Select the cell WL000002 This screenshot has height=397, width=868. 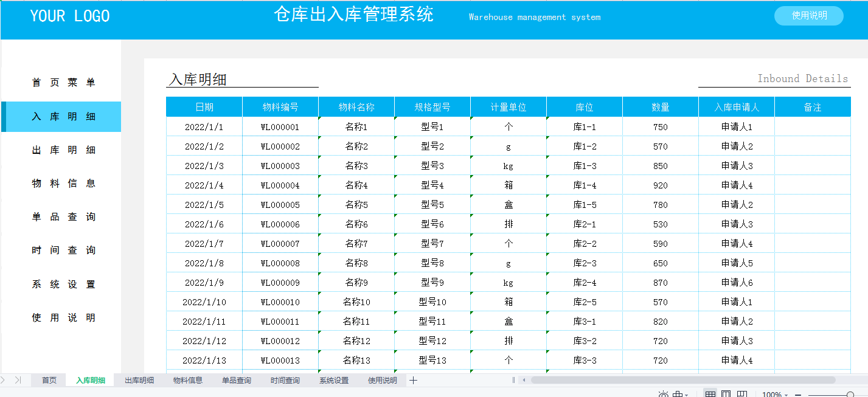click(x=280, y=147)
